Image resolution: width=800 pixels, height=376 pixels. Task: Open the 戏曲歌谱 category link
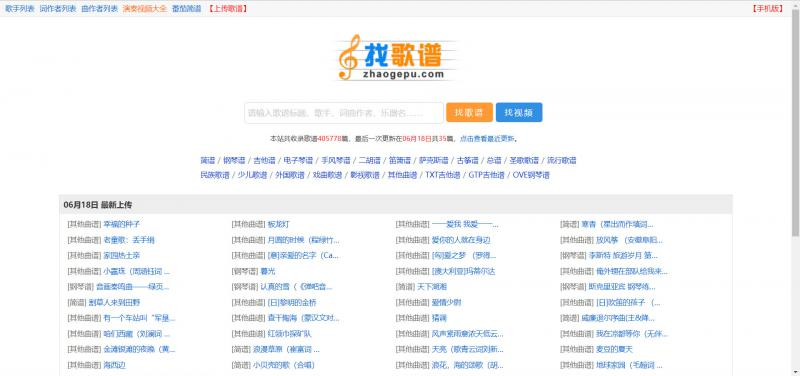tap(327, 175)
